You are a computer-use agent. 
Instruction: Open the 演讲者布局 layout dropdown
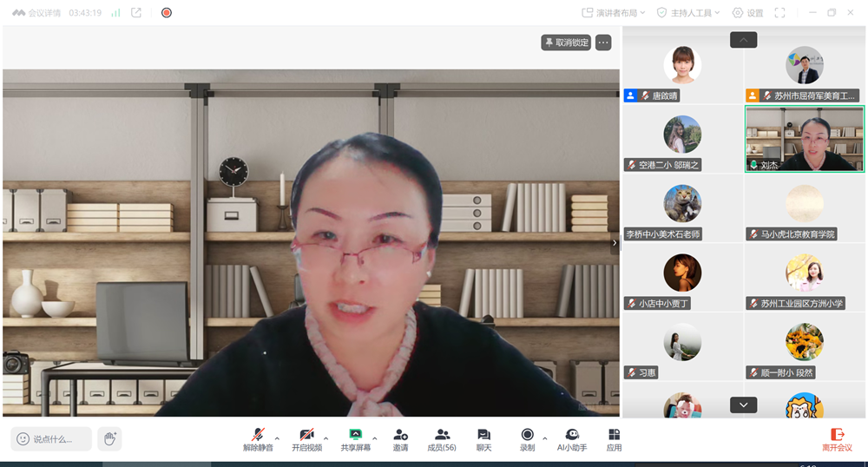(615, 13)
